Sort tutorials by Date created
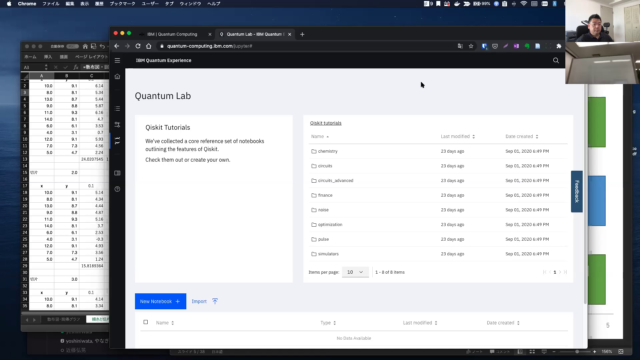The height and width of the screenshot is (360, 640). [522, 136]
